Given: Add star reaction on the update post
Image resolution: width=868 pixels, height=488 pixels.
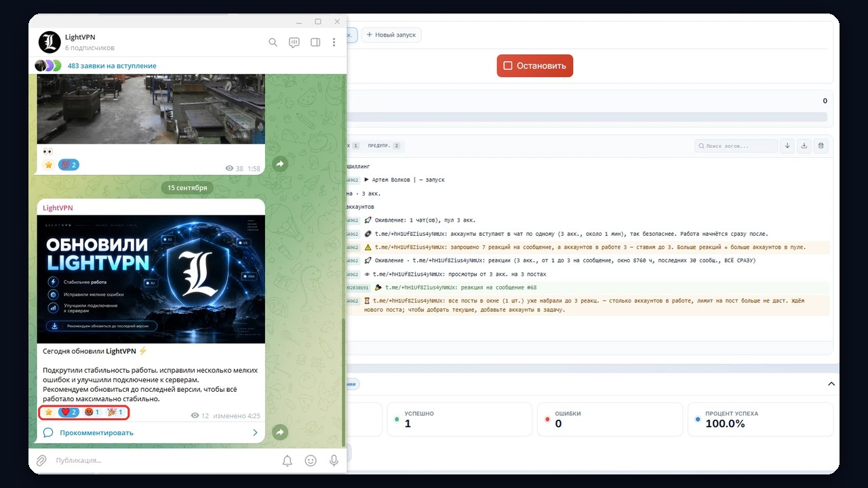Looking at the screenshot, I should click(48, 412).
